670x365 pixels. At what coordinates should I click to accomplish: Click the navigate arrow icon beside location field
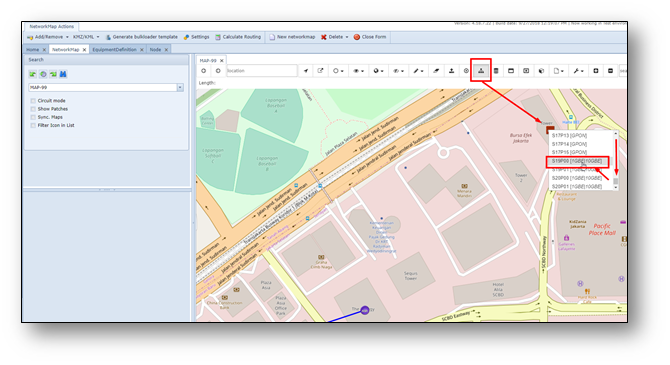coord(306,71)
